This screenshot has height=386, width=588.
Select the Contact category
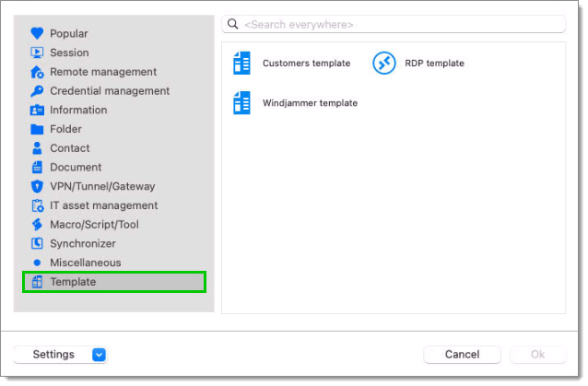coord(70,148)
